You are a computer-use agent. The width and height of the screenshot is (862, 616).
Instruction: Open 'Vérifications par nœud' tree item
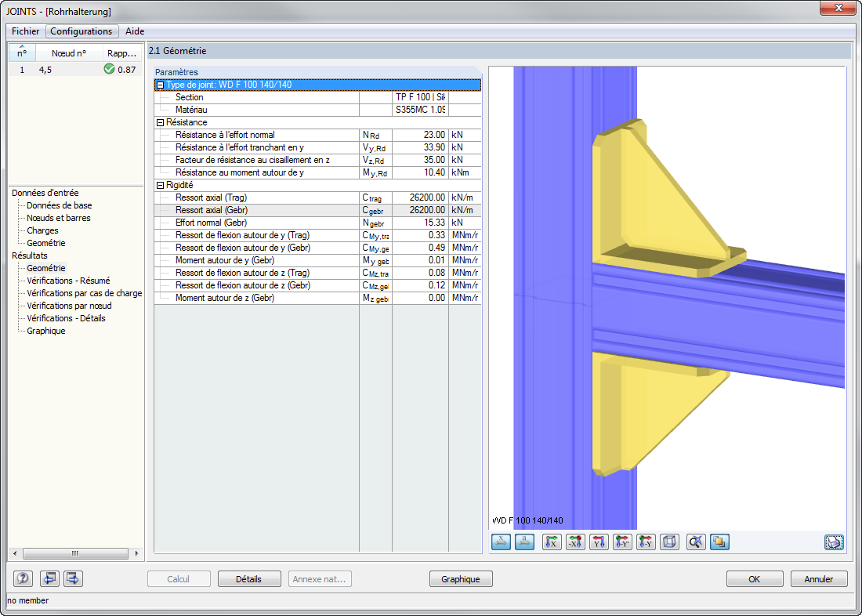[69, 306]
